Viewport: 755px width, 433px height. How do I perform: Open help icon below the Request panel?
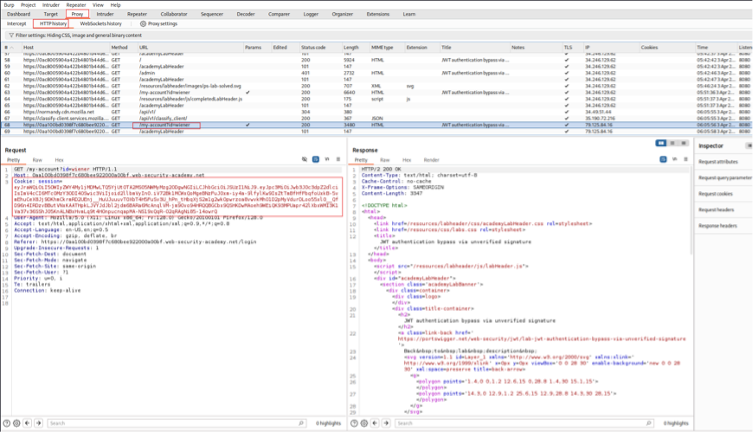coord(7,423)
